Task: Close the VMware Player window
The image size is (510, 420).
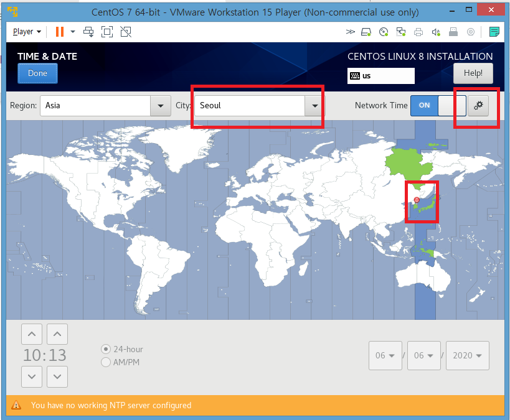Action: tap(491, 10)
